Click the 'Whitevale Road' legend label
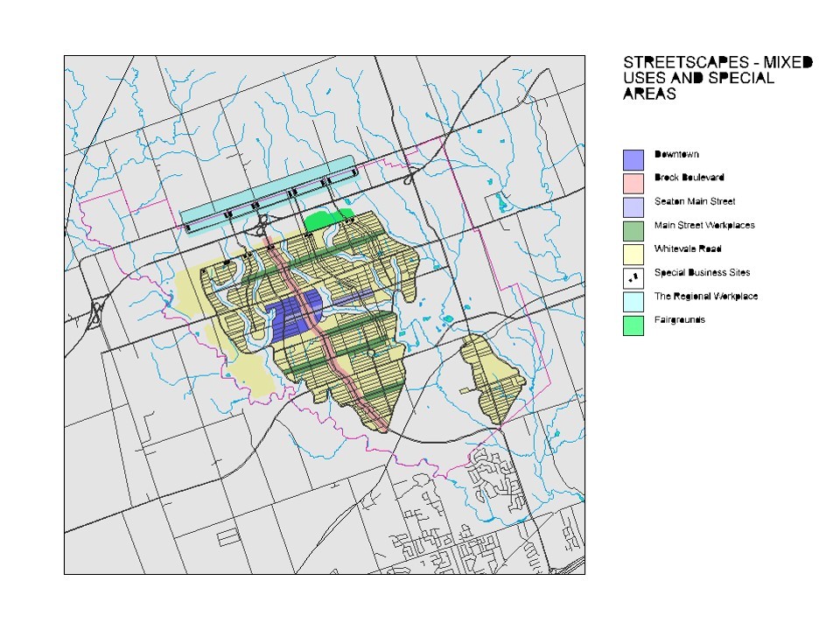 (688, 248)
